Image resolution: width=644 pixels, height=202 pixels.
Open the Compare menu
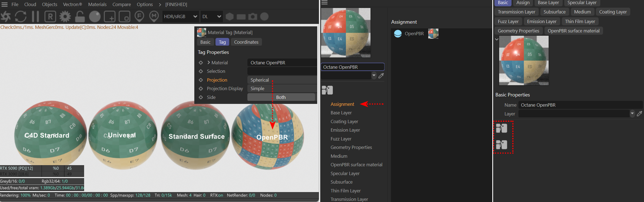pos(121,4)
